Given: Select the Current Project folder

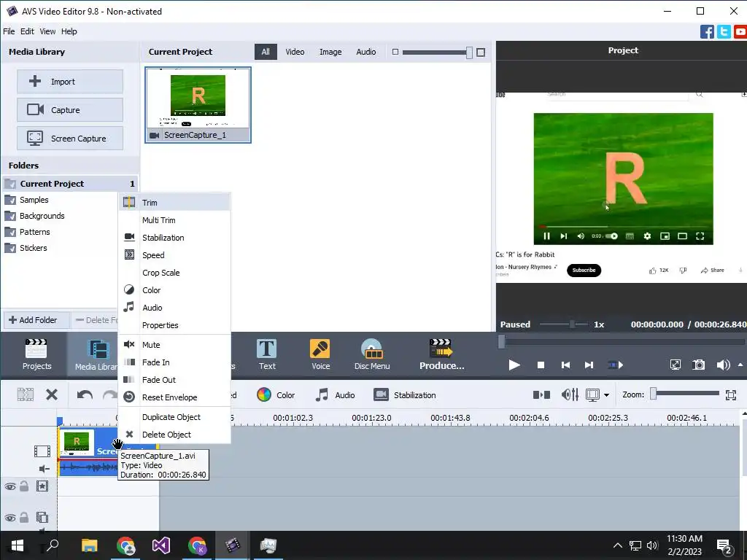Looking at the screenshot, I should click(70, 184).
